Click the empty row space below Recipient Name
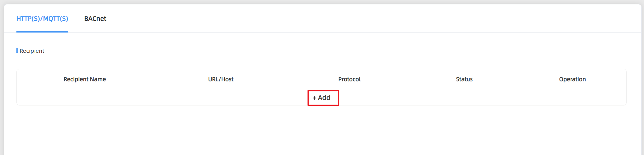Viewport: 644px width, 155px height. (x=85, y=97)
